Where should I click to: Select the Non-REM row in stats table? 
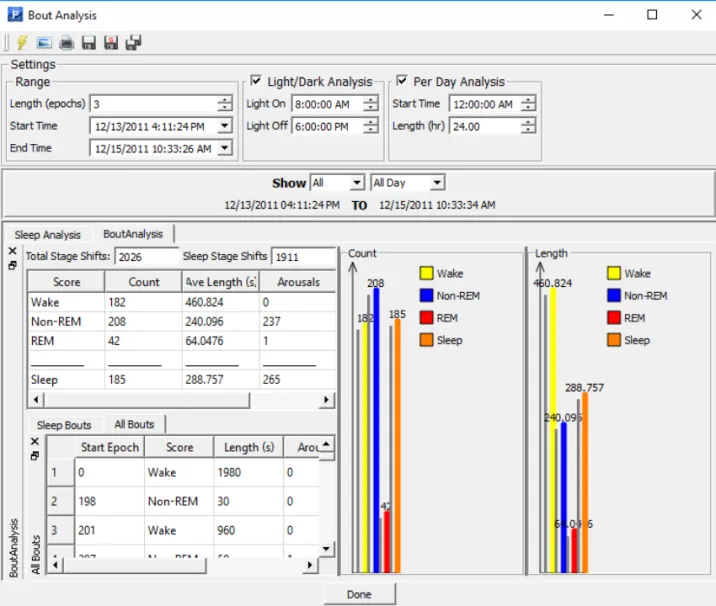182,321
